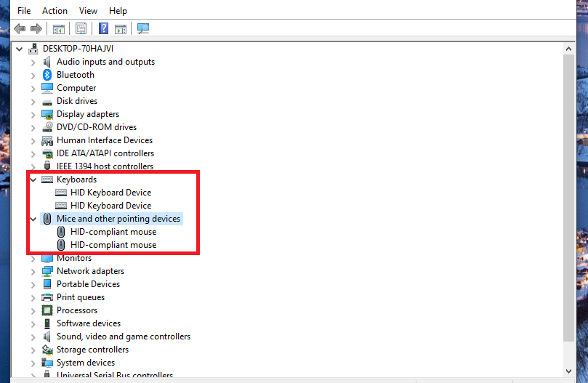Click the DESKTOP-70HAJVI computer icon
Image resolution: width=588 pixels, height=383 pixels.
click(x=33, y=49)
